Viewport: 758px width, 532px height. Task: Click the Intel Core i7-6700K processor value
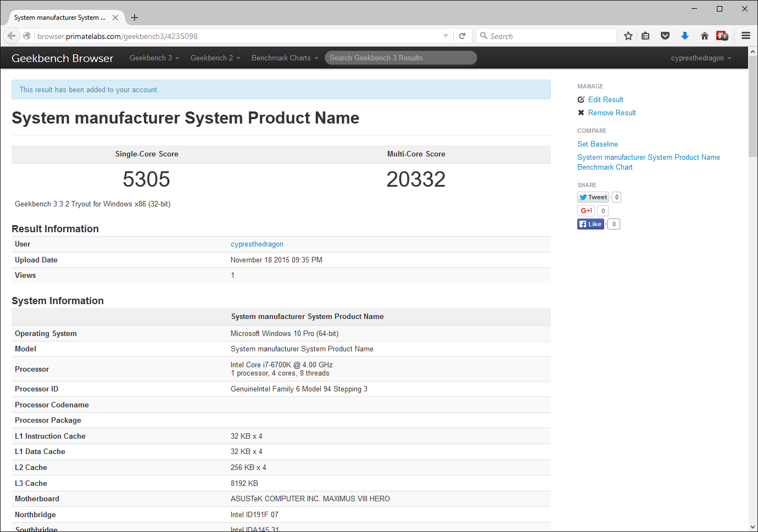pyautogui.click(x=282, y=365)
